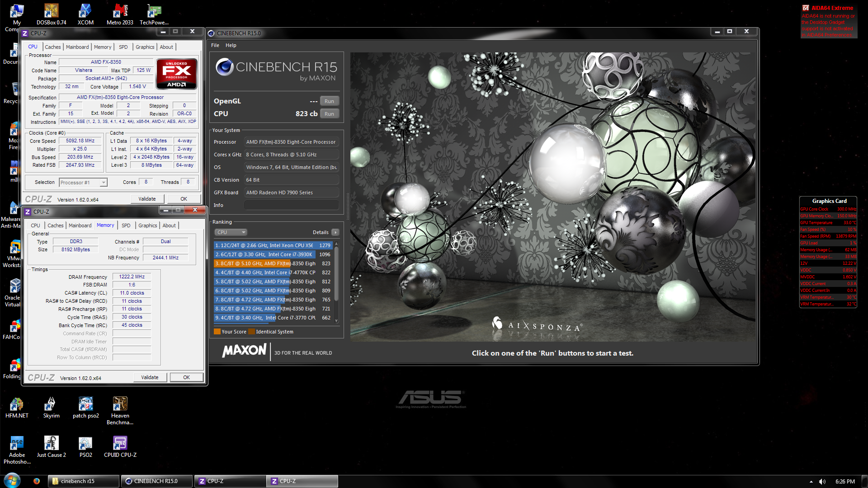Image resolution: width=868 pixels, height=488 pixels.
Task: Expand ranking Details arrow
Action: [335, 232]
